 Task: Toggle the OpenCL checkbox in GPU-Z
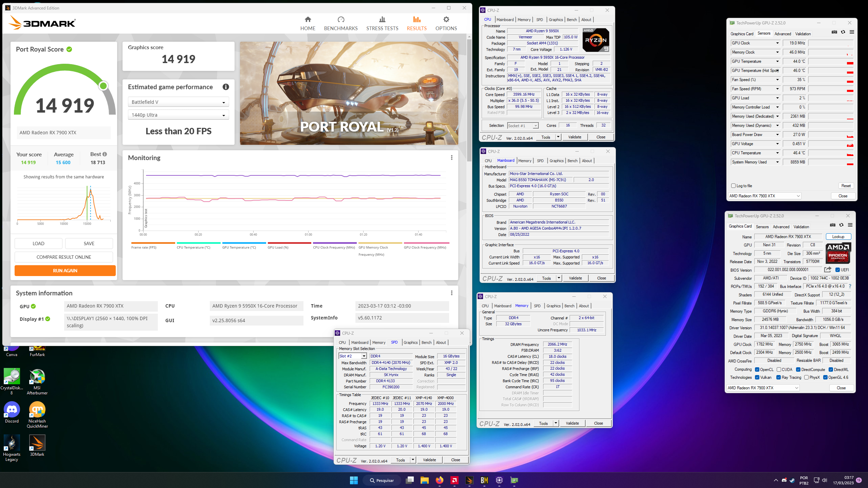point(757,370)
